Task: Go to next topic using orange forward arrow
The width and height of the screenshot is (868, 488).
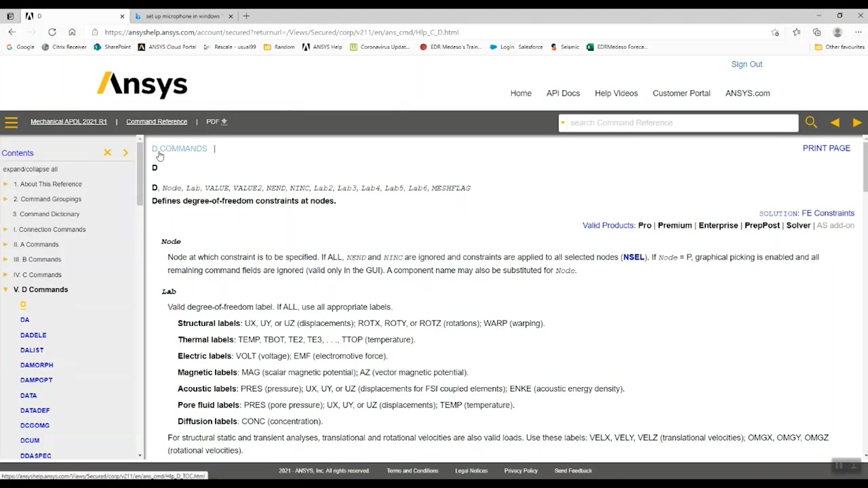Action: (x=857, y=122)
